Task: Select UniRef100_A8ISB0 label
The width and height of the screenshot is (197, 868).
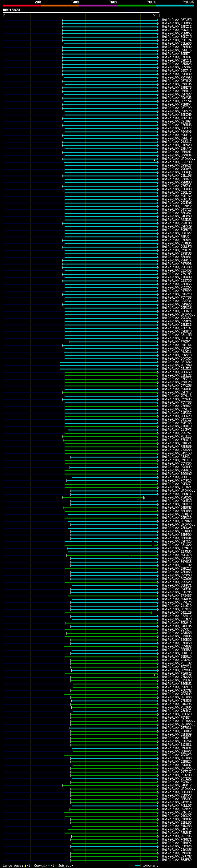Action: (x=177, y=362)
